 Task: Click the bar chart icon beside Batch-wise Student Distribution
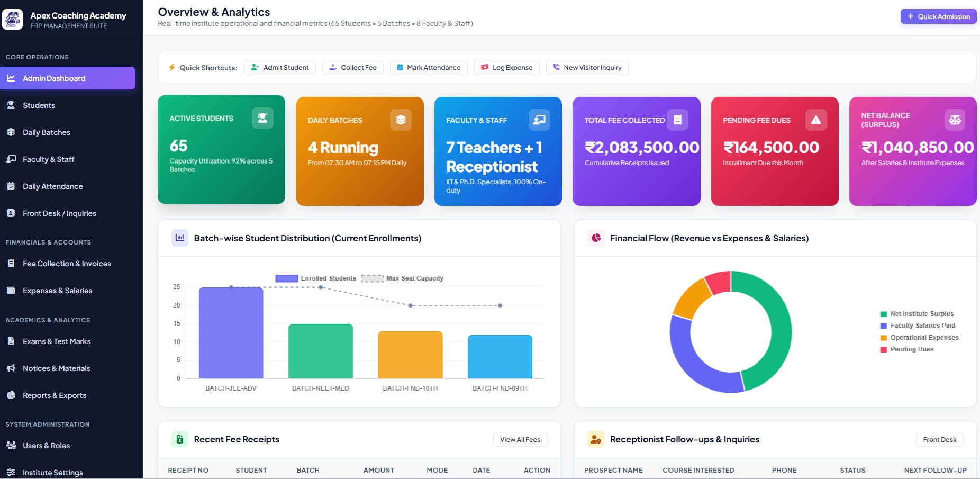[x=180, y=238]
